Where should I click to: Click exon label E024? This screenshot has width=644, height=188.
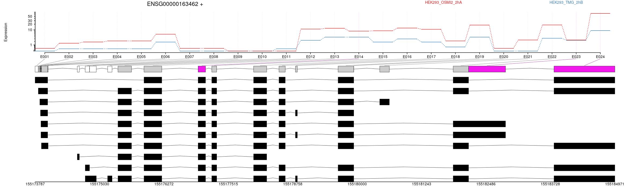tap(600, 57)
